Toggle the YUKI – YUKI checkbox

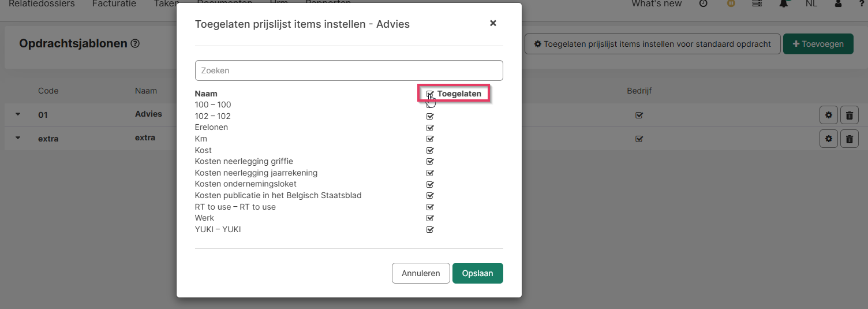point(430,230)
